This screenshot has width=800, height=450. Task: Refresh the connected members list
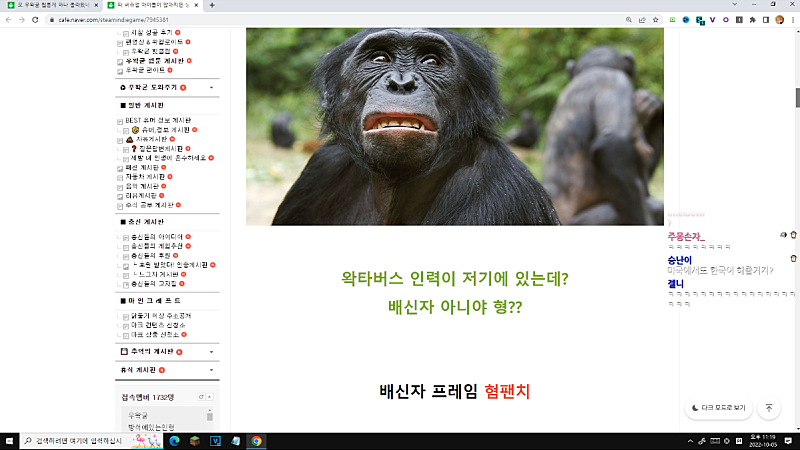(200, 397)
